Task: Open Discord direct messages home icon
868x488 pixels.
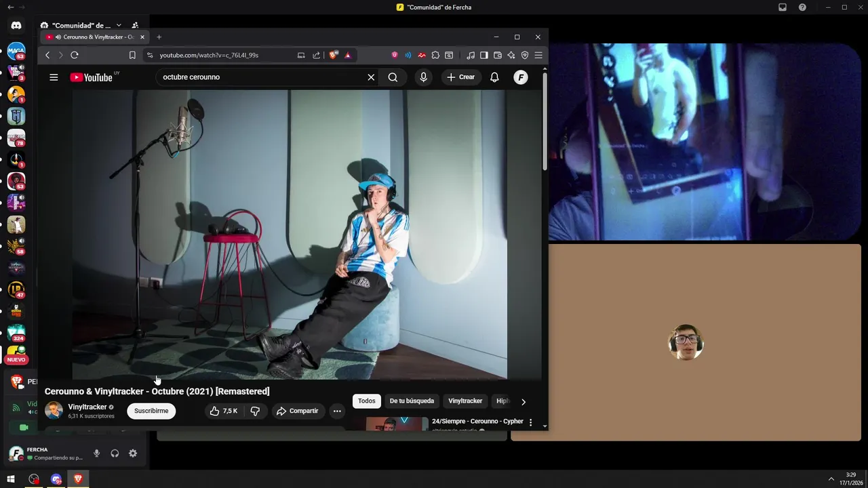Action: click(x=16, y=25)
